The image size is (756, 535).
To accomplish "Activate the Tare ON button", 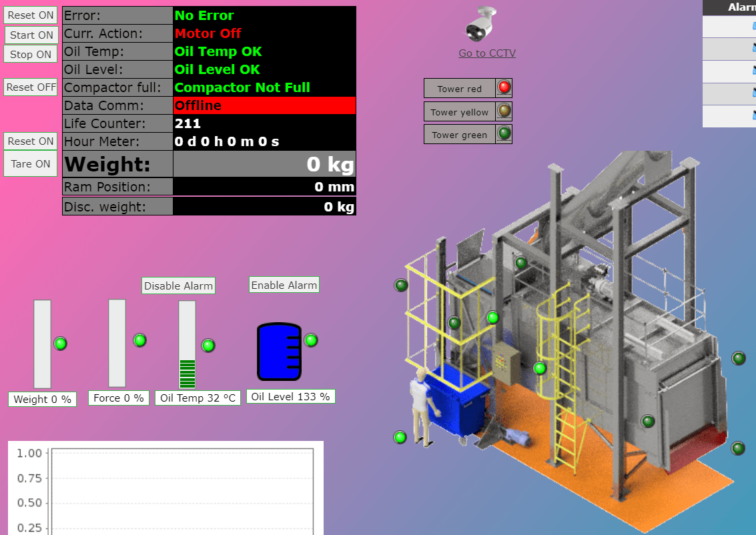I will pos(30,163).
